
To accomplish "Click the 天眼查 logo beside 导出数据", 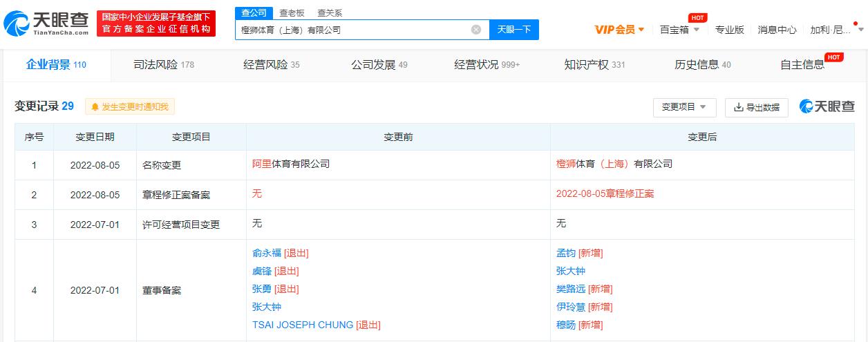I will (827, 106).
